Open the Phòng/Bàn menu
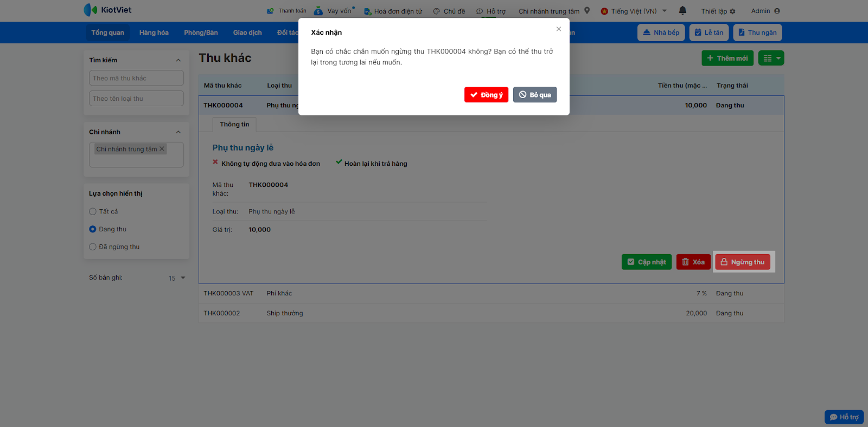 click(x=201, y=33)
